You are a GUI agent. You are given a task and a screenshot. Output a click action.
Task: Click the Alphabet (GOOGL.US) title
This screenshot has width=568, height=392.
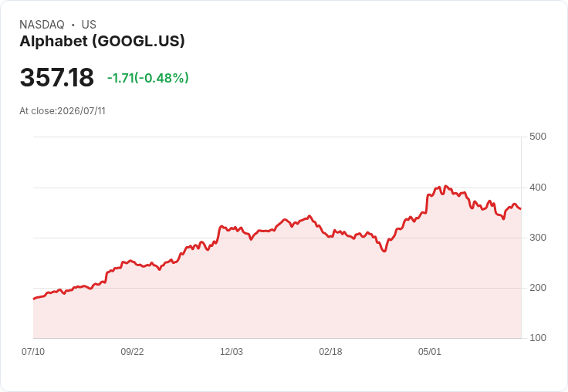coord(102,41)
